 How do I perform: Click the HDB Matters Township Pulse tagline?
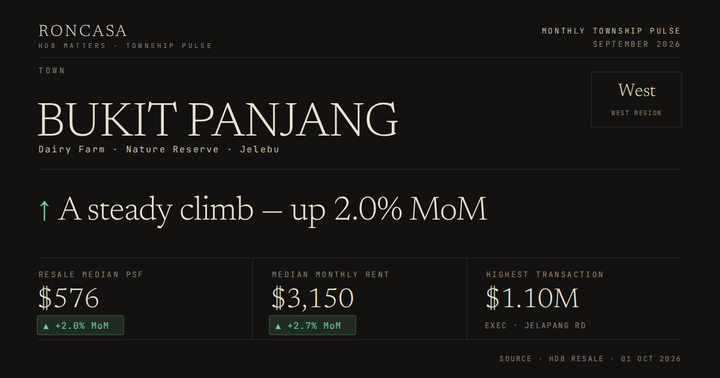(x=125, y=45)
